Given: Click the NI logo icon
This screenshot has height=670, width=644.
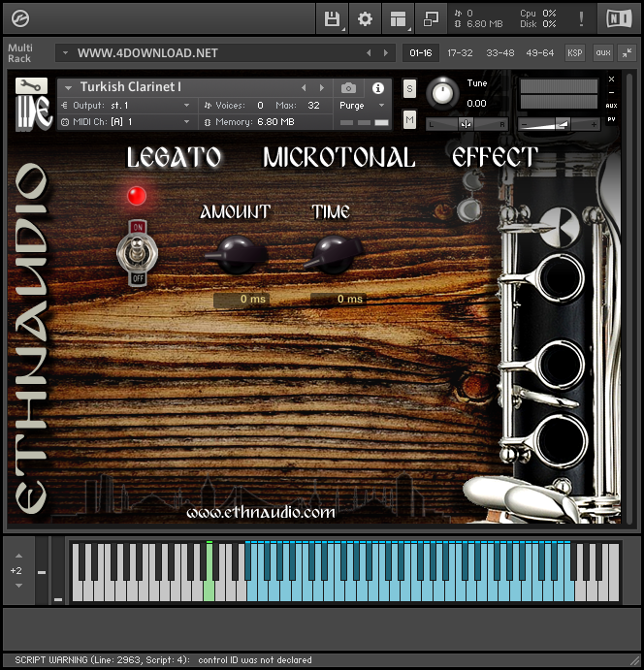Looking at the screenshot, I should (x=619, y=18).
